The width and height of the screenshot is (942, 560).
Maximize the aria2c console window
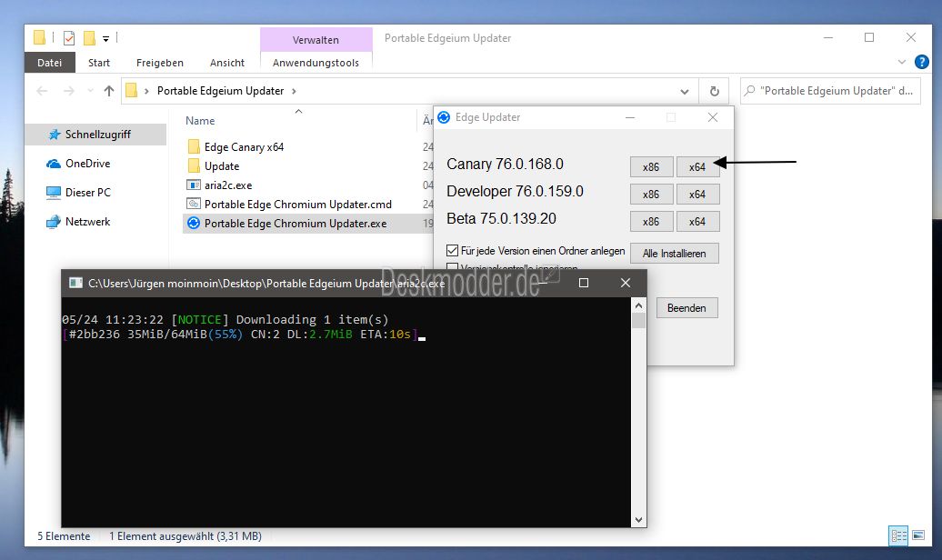584,283
